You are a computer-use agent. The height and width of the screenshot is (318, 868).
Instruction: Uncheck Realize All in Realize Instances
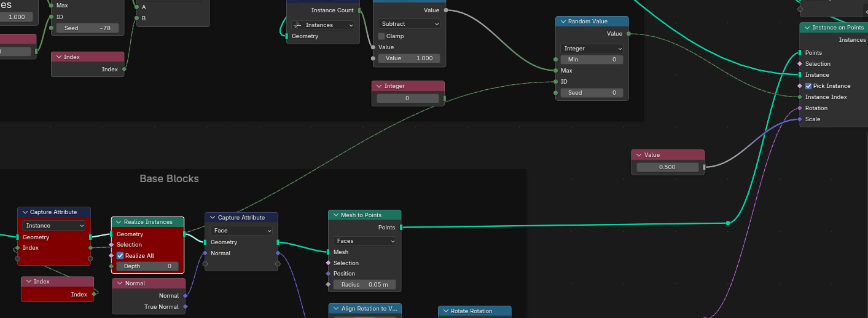pos(120,255)
